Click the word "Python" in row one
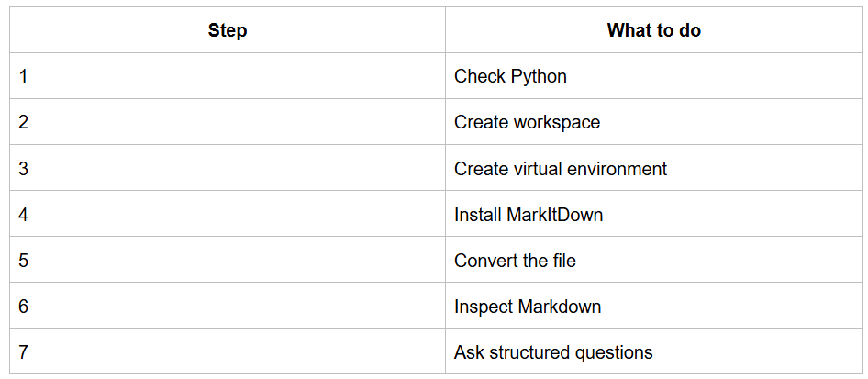 (x=539, y=77)
